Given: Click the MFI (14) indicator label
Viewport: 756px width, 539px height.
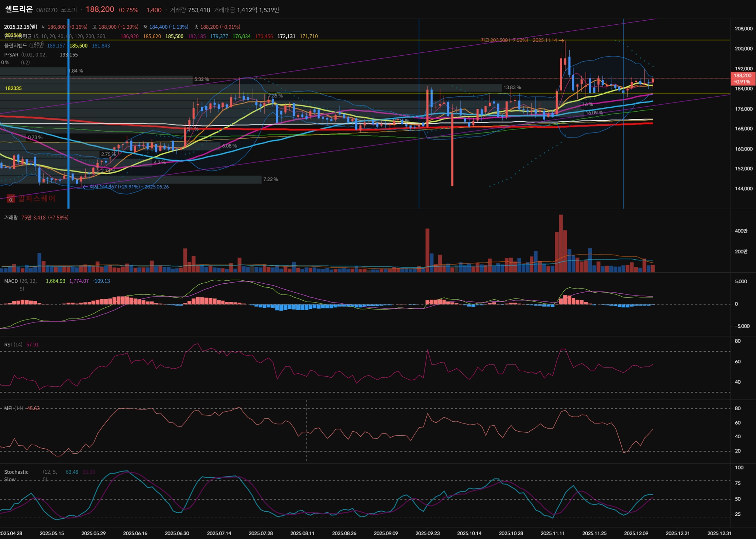Looking at the screenshot, I should click(13, 408).
